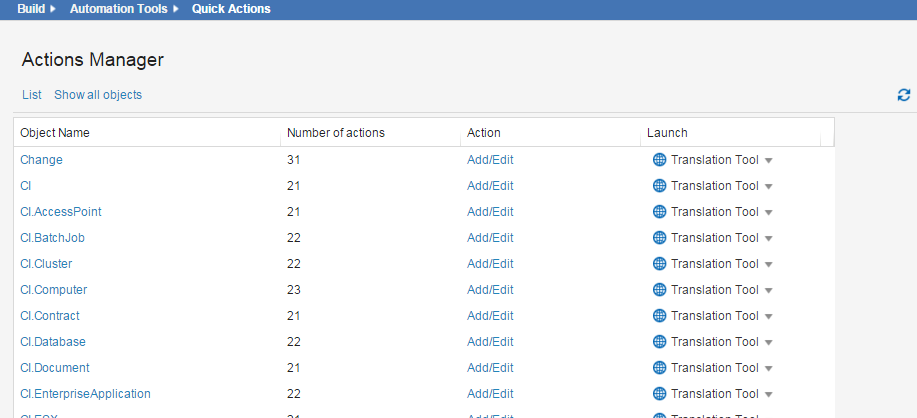Open Translation Tool arrow for CI.EnterpriseApplication
The width and height of the screenshot is (917, 418).
pos(769,394)
